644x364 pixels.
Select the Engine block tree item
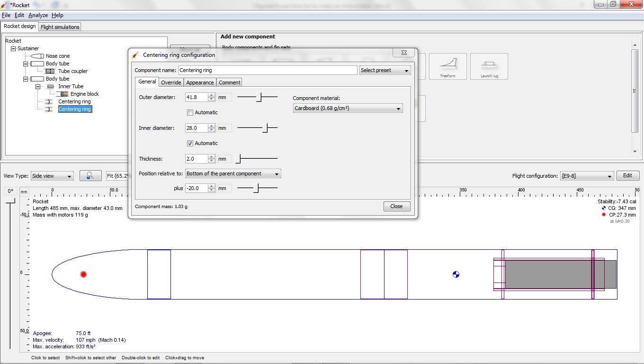[84, 94]
